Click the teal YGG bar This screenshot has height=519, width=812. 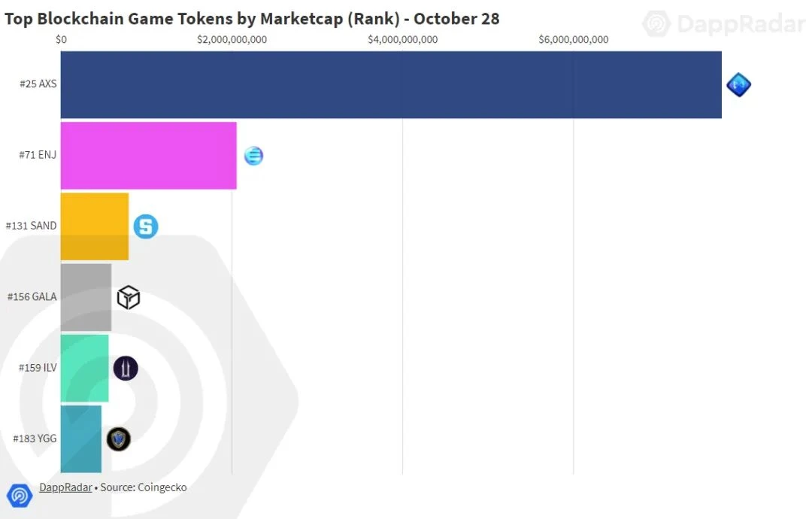pos(80,439)
